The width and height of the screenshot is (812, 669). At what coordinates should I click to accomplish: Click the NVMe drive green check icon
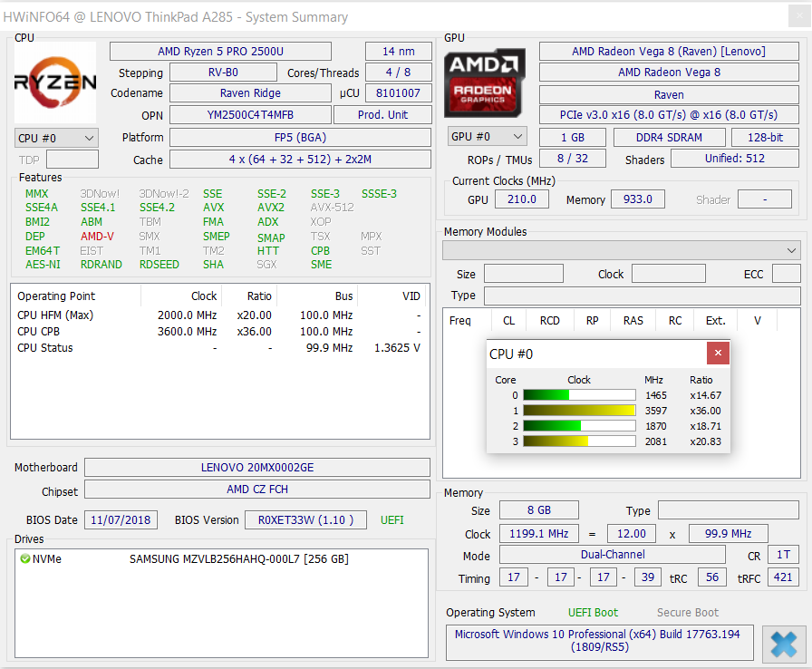24,558
